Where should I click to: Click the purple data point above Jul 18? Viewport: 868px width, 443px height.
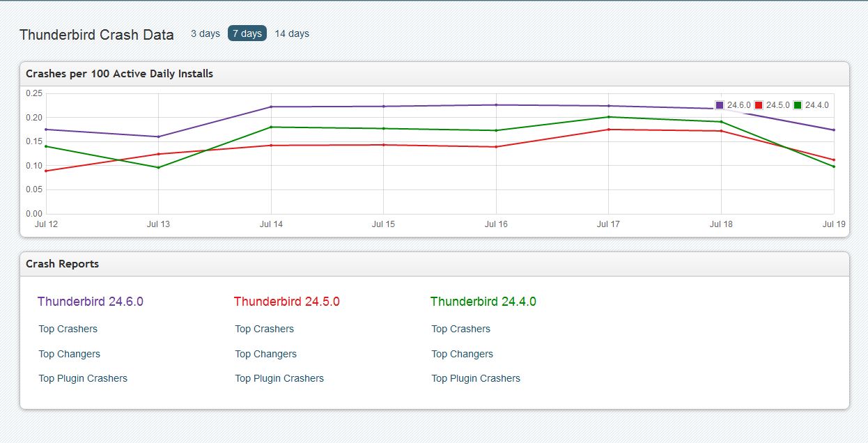[x=721, y=109]
